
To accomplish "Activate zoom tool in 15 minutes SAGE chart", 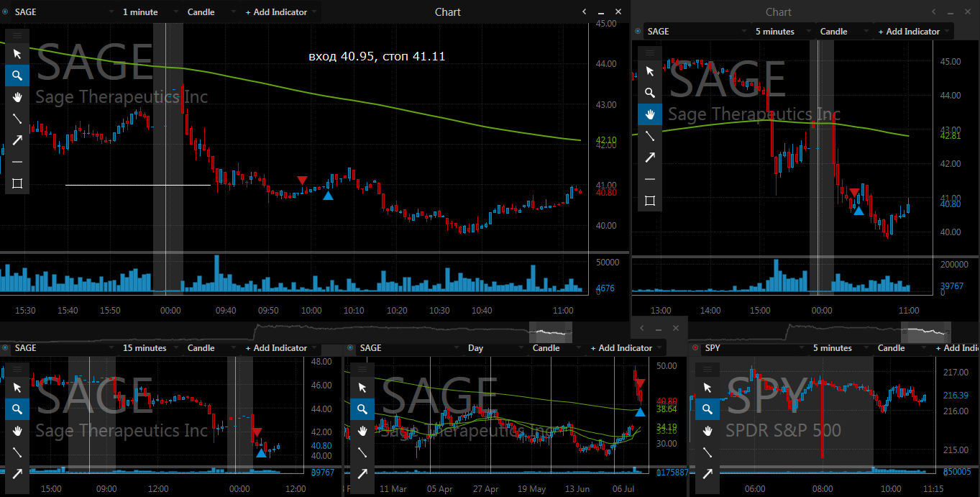I will [17, 409].
